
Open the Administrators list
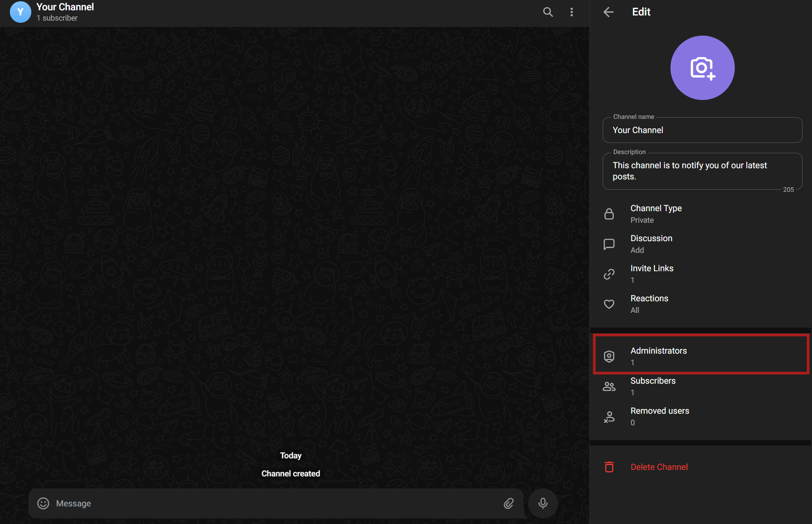click(x=701, y=356)
